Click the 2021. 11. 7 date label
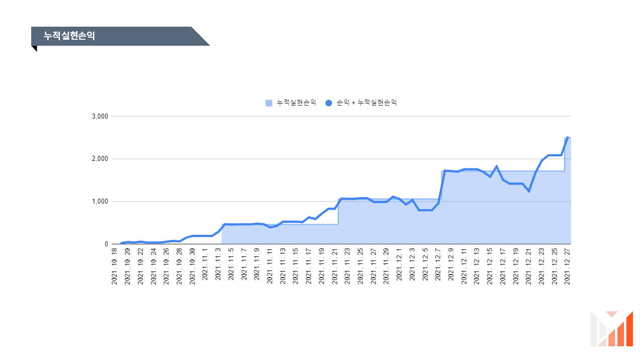644x362 pixels. click(244, 264)
